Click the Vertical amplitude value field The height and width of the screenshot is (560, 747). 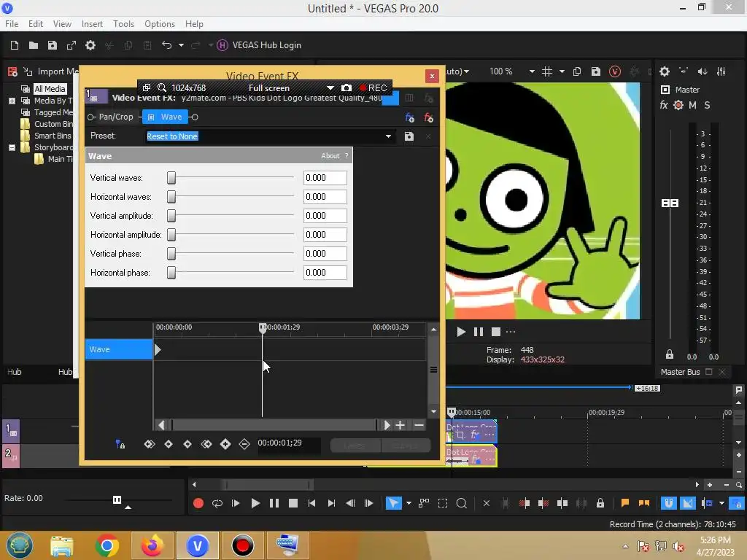[x=325, y=216]
